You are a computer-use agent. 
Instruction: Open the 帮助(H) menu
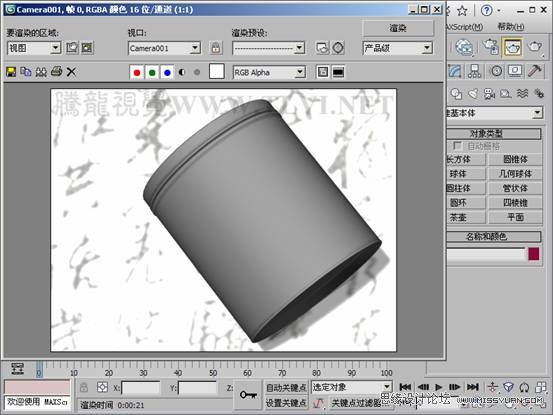510,27
